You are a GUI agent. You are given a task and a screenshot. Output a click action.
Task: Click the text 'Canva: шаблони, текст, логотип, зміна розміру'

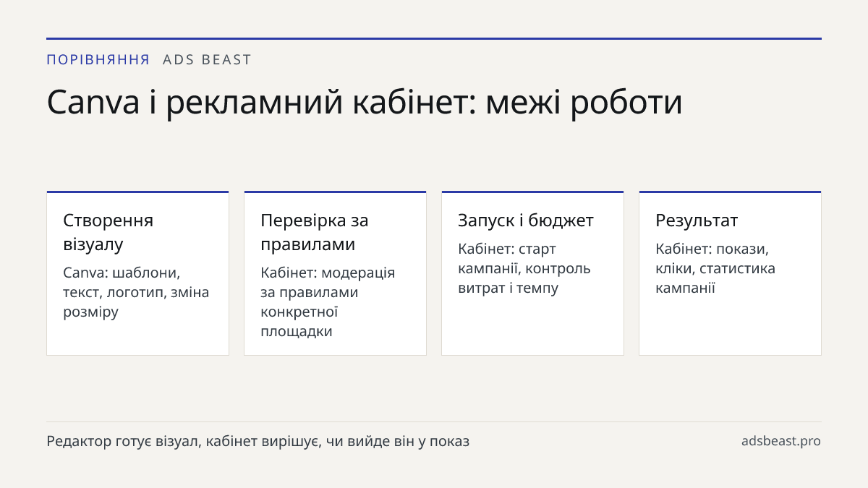(136, 292)
